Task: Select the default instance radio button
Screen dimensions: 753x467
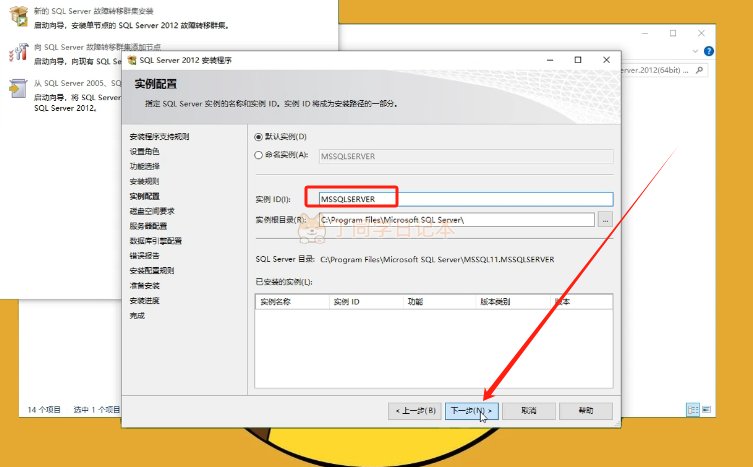Action: 258,137
